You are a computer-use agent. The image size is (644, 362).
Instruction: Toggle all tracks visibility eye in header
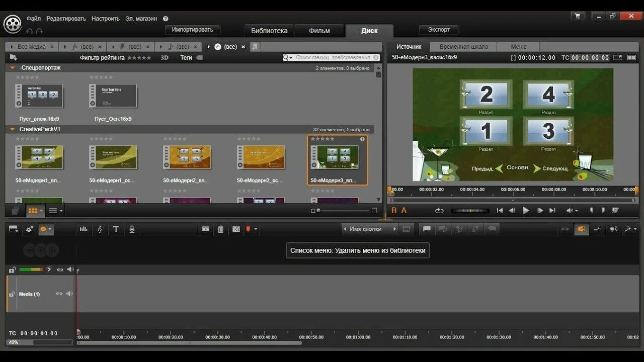coord(60,269)
